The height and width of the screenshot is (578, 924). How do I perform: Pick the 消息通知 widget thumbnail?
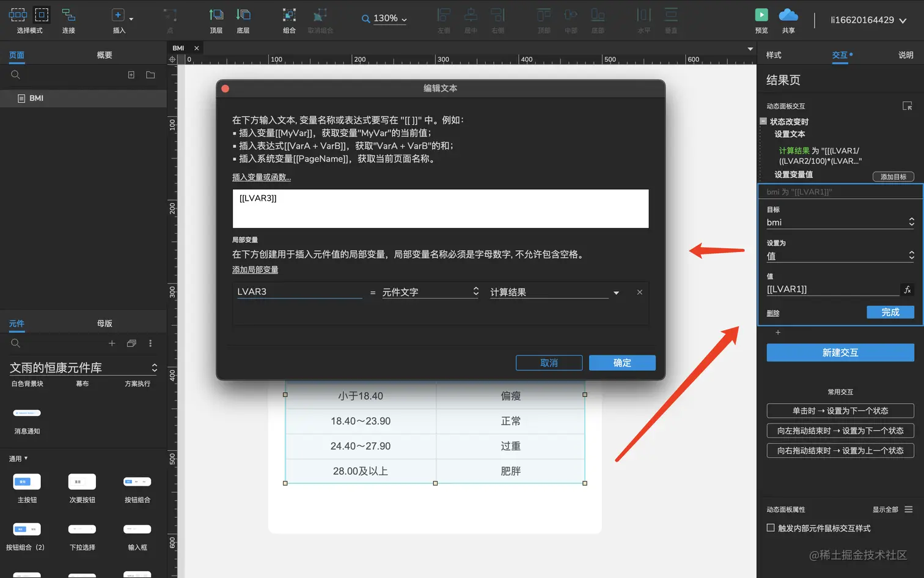tap(27, 413)
